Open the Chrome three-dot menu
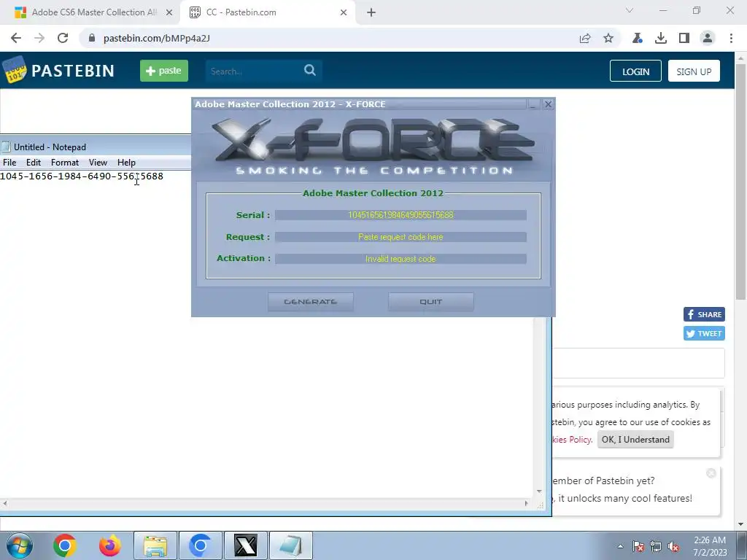This screenshot has height=560, width=747. (x=731, y=38)
